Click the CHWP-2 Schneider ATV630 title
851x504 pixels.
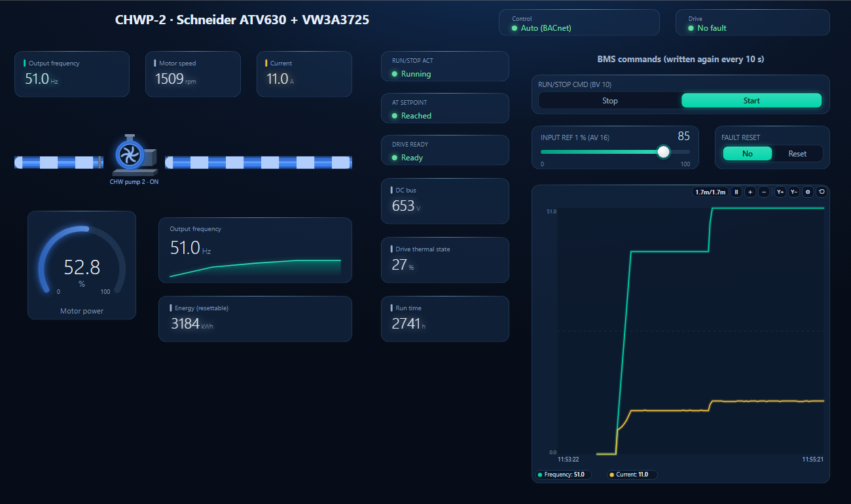242,20
